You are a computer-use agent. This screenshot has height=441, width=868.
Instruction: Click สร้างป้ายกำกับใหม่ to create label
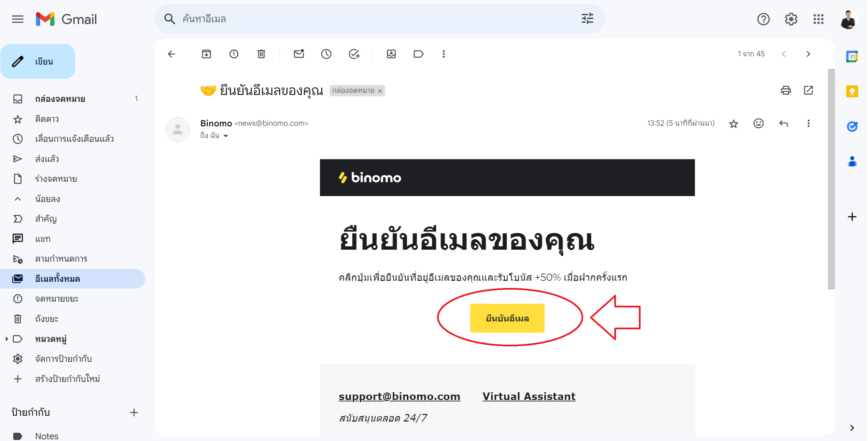coord(73,379)
